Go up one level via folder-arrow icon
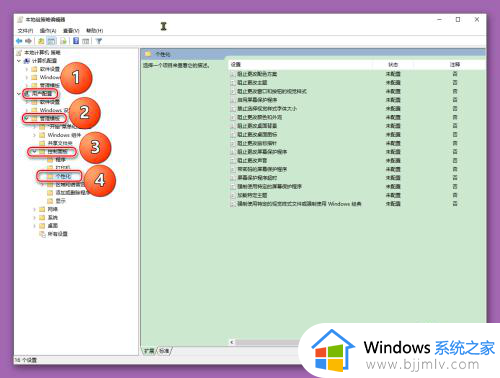The image size is (500, 378). coord(41,41)
